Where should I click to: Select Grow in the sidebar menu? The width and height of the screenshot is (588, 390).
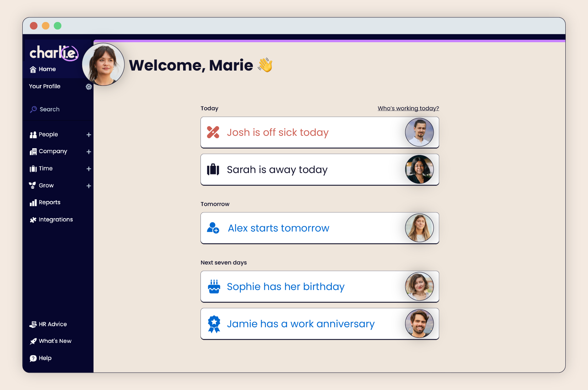click(45, 185)
